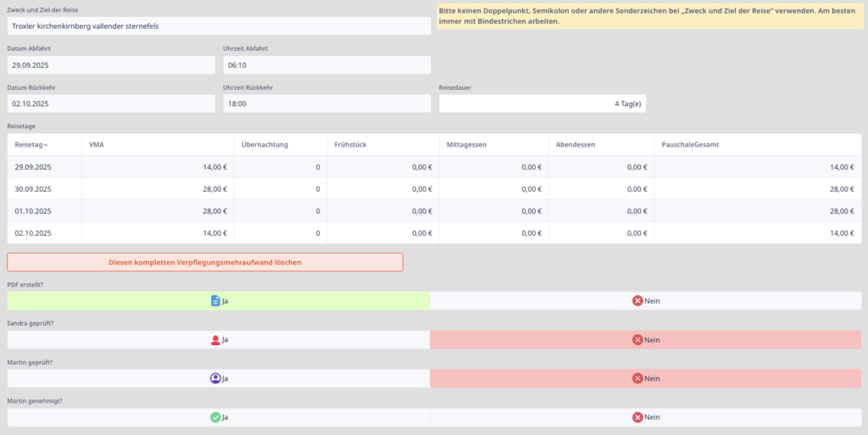Set Sandra geprüft to Ja
Screen dimensions: 868x435
(x=219, y=340)
